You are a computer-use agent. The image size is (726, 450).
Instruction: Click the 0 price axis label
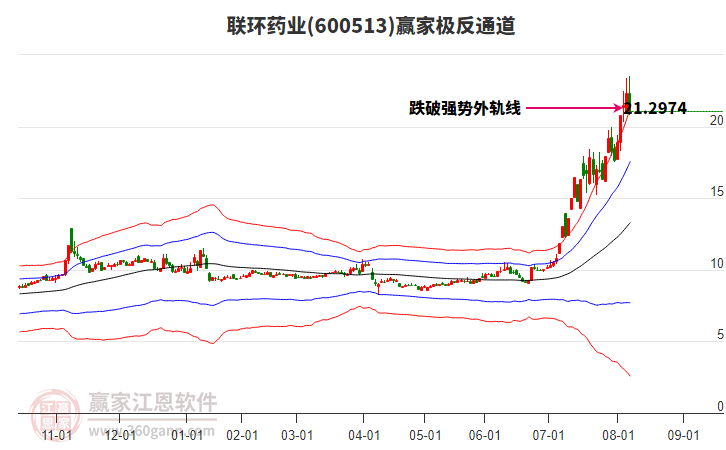[x=720, y=406]
